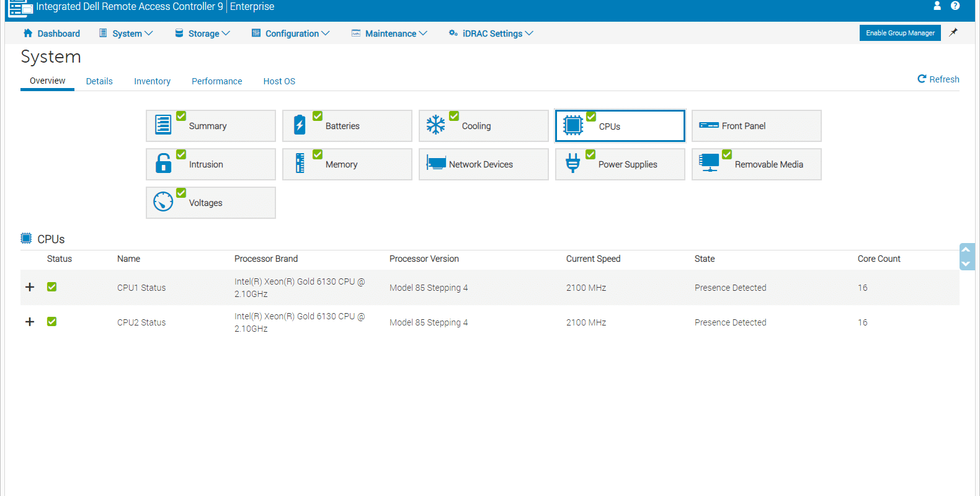Click the Cooling tile green check badge

click(x=454, y=116)
